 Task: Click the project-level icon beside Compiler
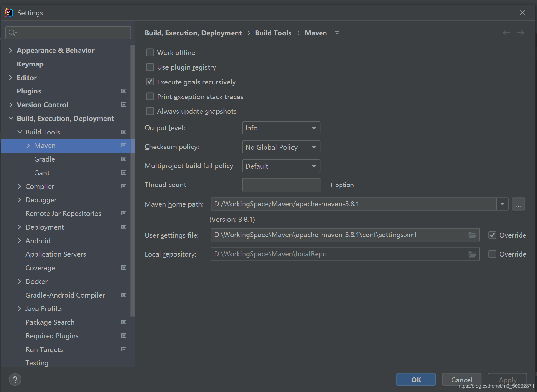(x=123, y=186)
